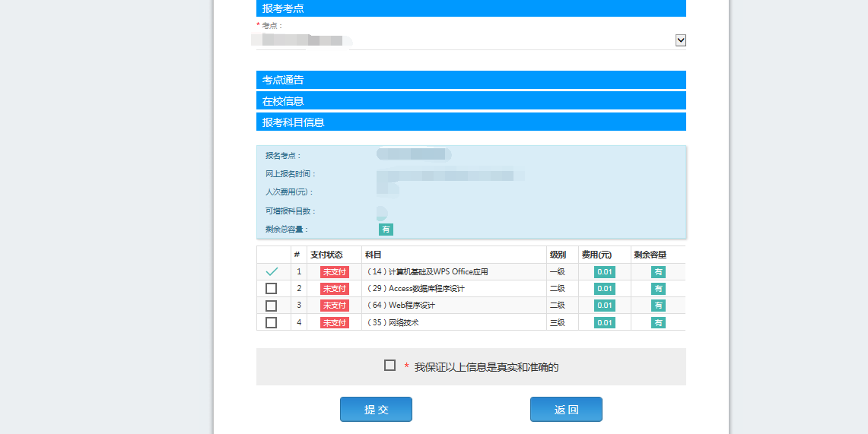Click 未支付 badge for Web程序设计 row
This screenshot has width=868, height=434.
click(334, 306)
